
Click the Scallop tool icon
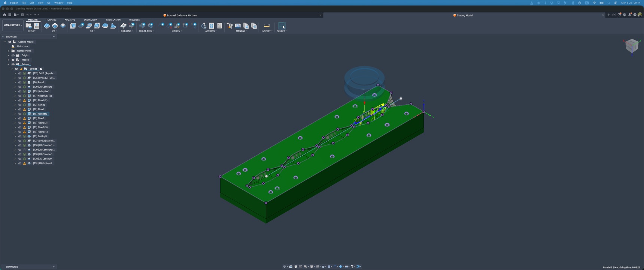[x=105, y=25]
